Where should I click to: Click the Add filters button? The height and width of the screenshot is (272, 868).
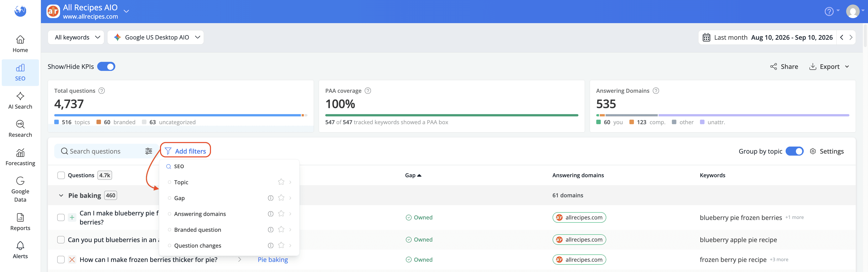tap(185, 151)
